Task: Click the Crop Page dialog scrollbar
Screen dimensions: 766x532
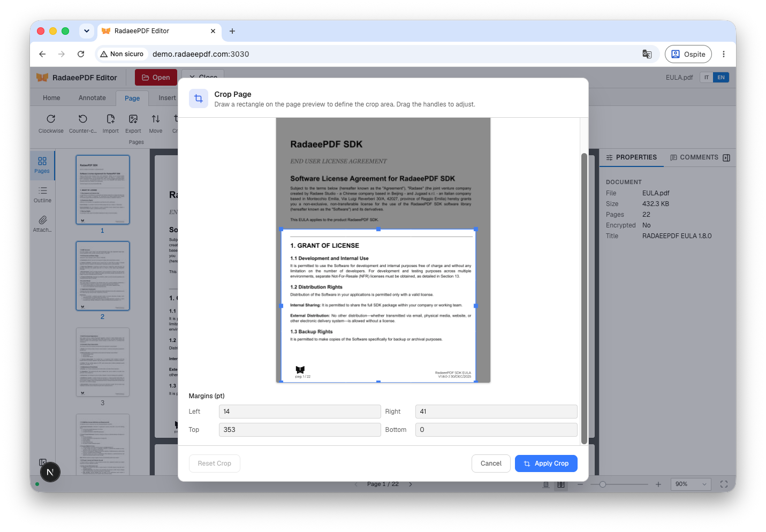Action: tap(584, 299)
